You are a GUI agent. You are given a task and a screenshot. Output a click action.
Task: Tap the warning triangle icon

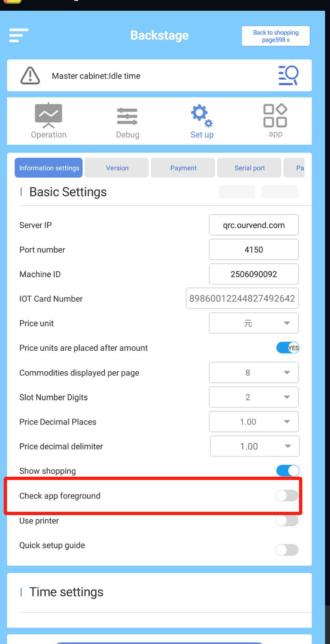(30, 76)
